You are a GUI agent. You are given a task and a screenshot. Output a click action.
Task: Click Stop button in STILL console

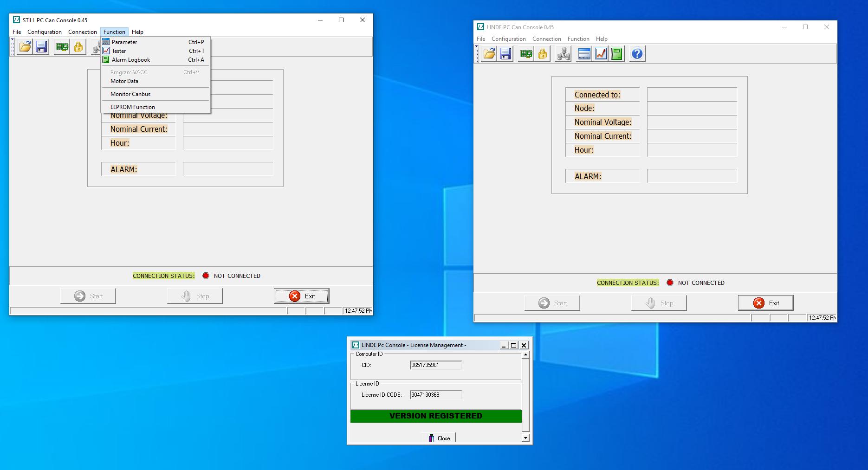(x=195, y=296)
